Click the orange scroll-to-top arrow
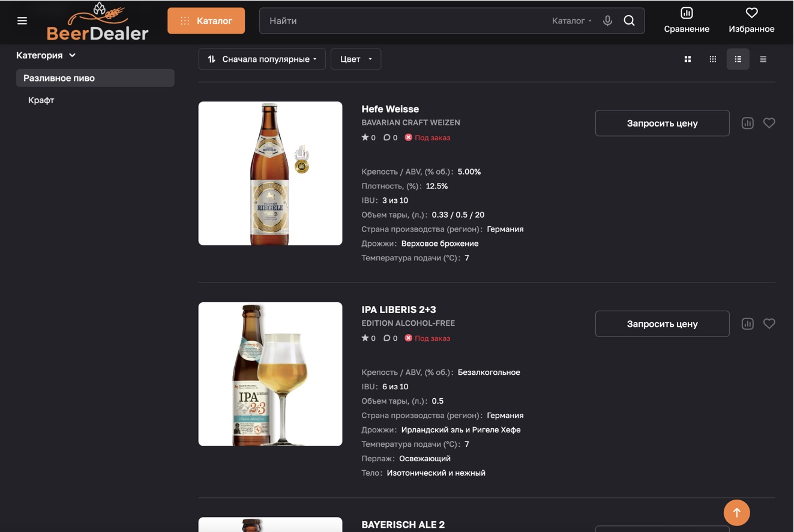This screenshot has width=794, height=532. pos(736,513)
